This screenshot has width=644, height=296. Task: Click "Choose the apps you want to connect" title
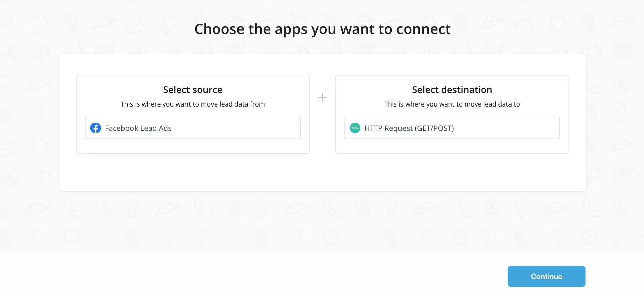[x=322, y=29]
